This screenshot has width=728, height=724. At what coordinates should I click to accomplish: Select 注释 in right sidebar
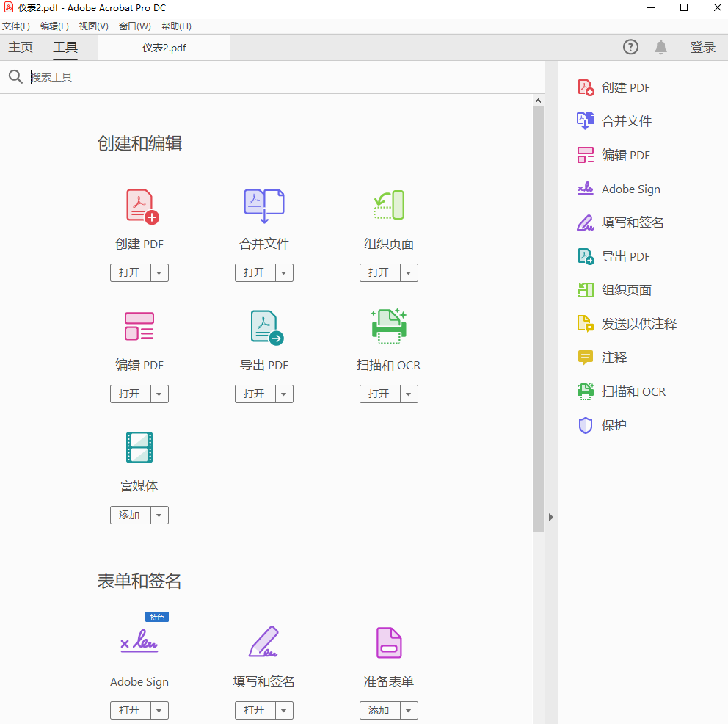pos(602,358)
